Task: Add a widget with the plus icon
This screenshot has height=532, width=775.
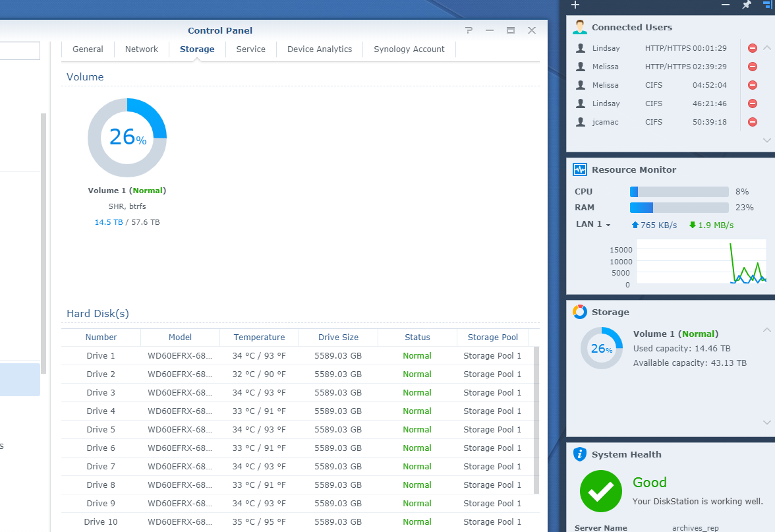Action: [x=575, y=5]
